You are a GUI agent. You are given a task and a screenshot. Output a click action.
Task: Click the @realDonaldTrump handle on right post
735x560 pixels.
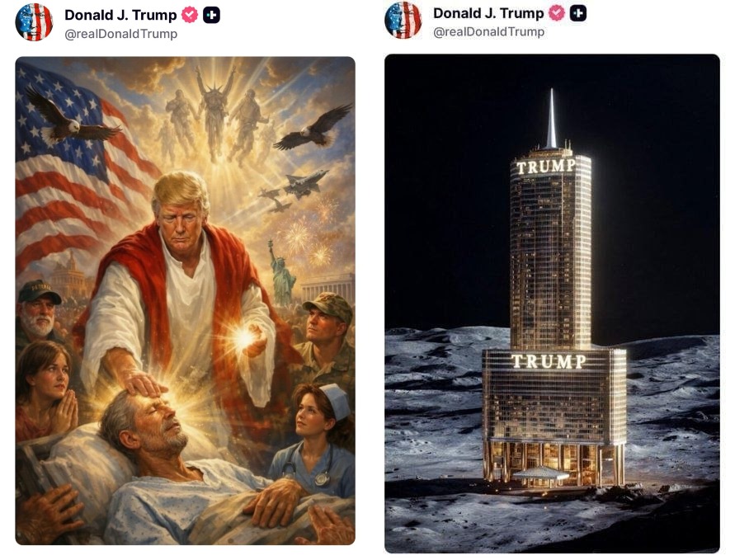(489, 32)
